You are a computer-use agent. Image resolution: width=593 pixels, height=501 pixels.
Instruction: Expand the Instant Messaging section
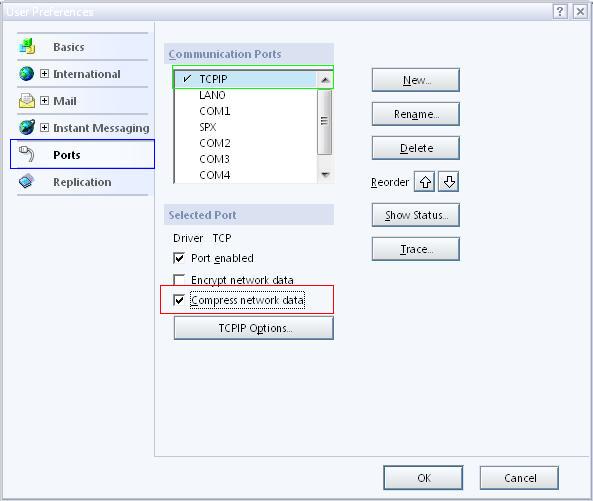[x=44, y=127]
